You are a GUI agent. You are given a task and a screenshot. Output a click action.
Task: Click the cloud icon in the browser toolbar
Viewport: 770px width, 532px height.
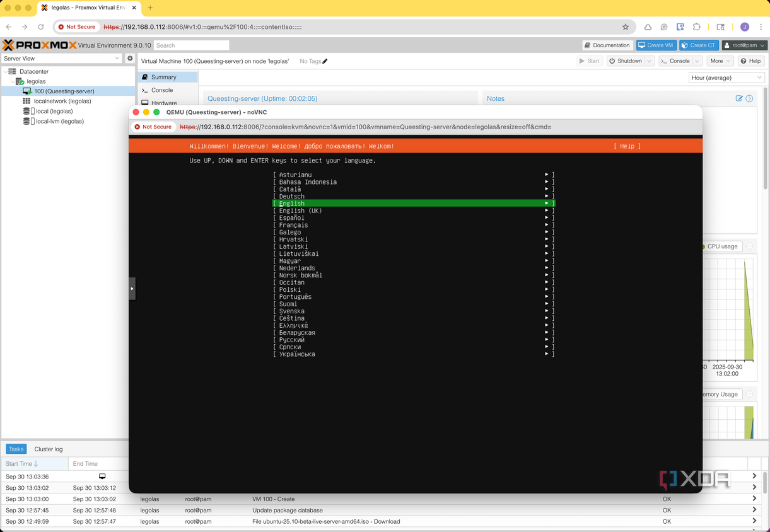tap(648, 27)
